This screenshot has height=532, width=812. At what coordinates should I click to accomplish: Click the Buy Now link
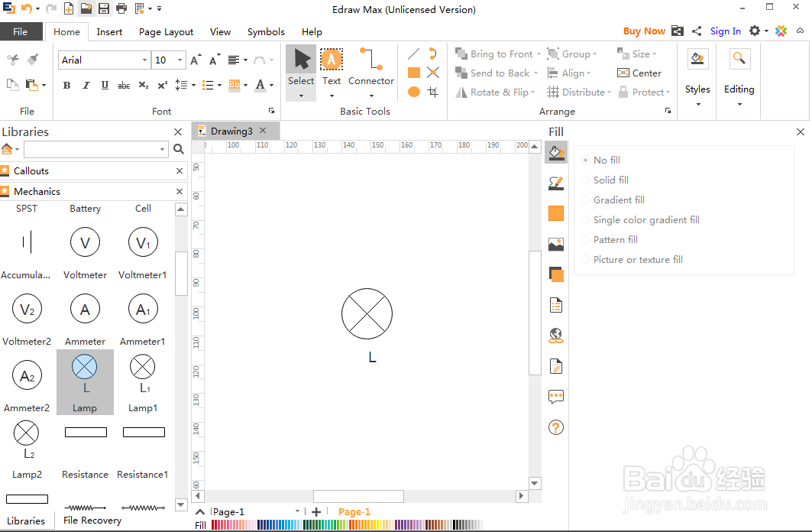coord(644,31)
